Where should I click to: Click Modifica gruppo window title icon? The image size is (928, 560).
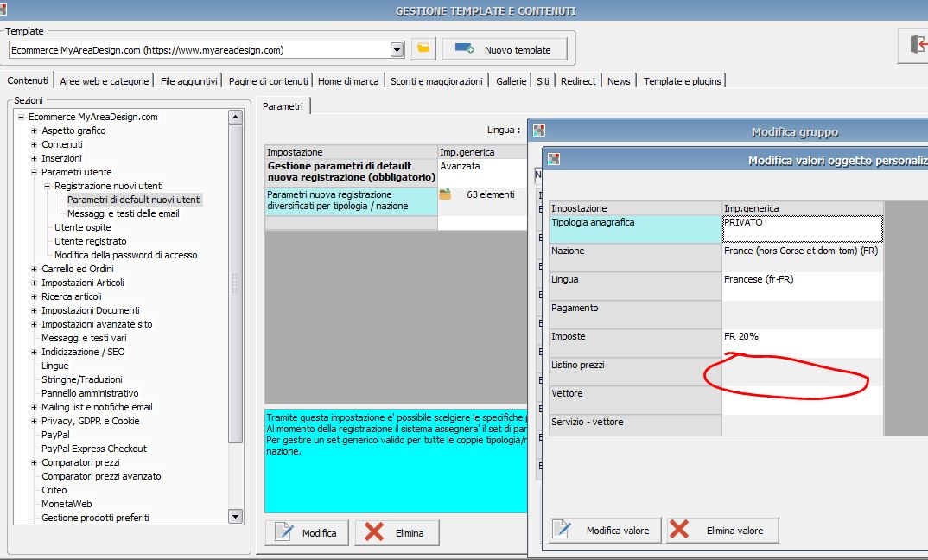[x=538, y=130]
